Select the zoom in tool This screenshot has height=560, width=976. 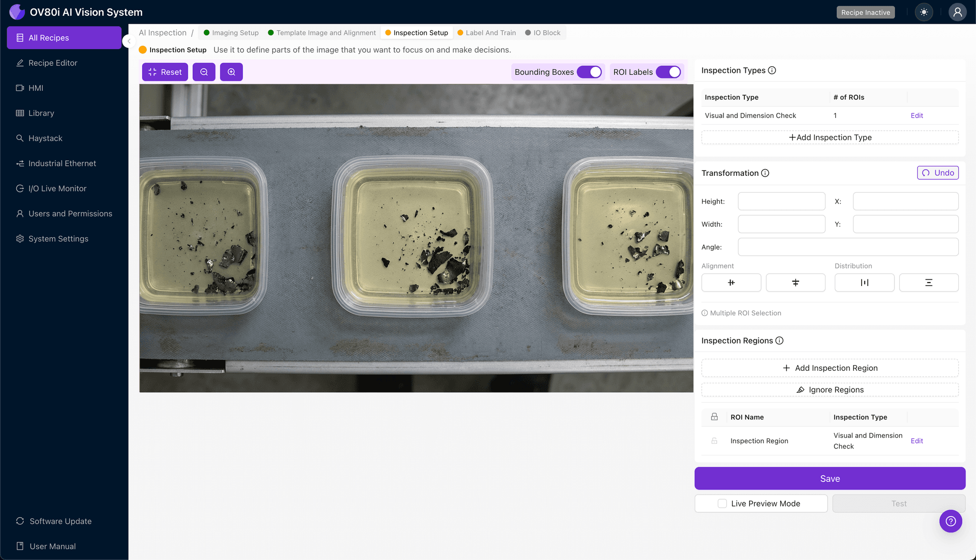tap(231, 71)
